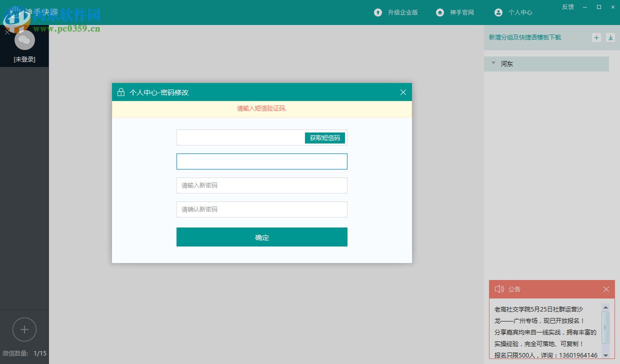Select the [未登录] account label
Screen dimensions: 620x364
[x=24, y=59]
